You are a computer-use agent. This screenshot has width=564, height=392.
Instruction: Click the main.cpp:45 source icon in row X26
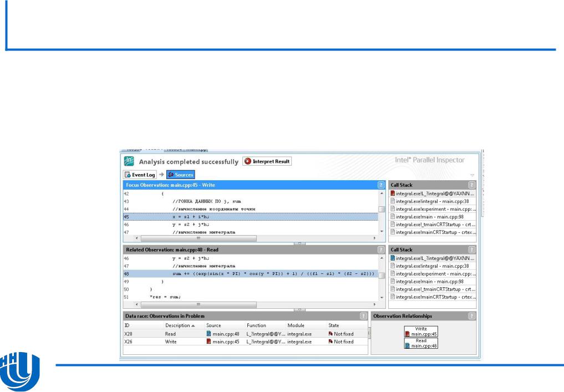pyautogui.click(x=209, y=342)
